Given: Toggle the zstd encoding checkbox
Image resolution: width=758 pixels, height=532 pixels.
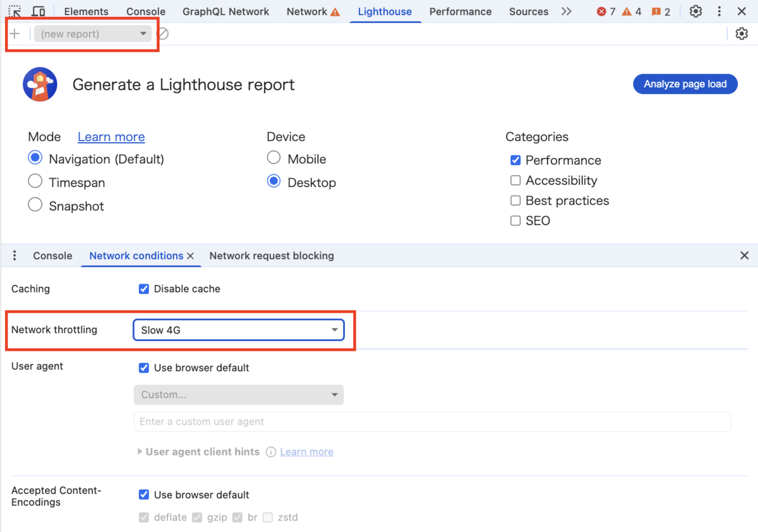Looking at the screenshot, I should click(268, 517).
